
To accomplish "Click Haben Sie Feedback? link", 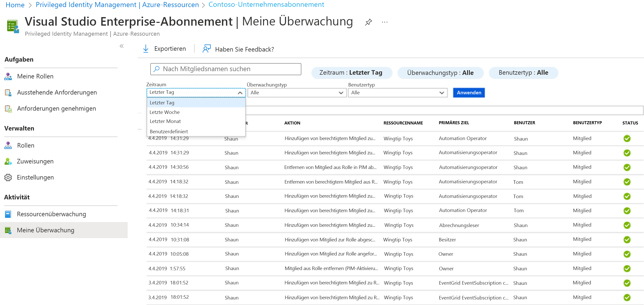I will (x=244, y=49).
